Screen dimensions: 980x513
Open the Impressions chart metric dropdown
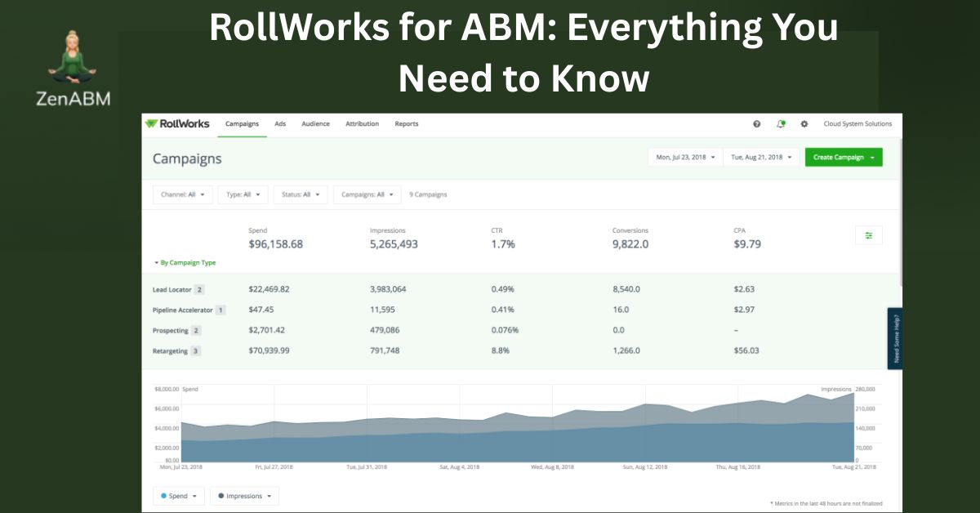pos(244,496)
